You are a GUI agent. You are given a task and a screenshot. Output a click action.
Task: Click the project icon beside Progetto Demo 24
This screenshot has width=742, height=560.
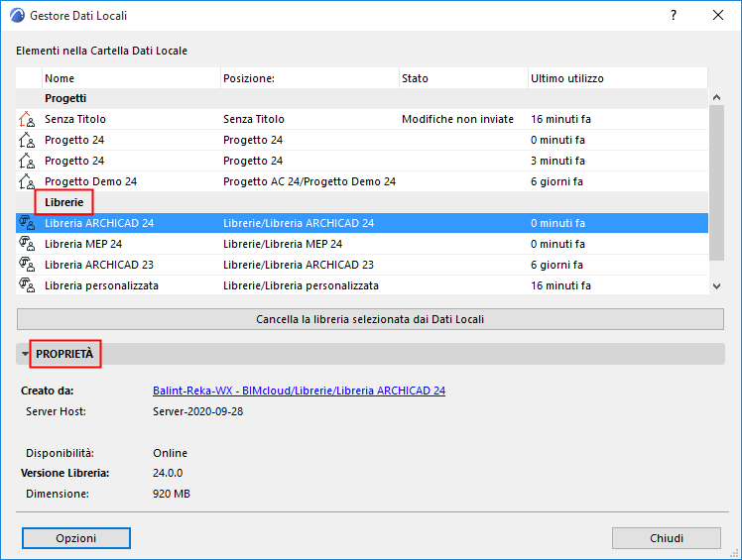pos(27,181)
